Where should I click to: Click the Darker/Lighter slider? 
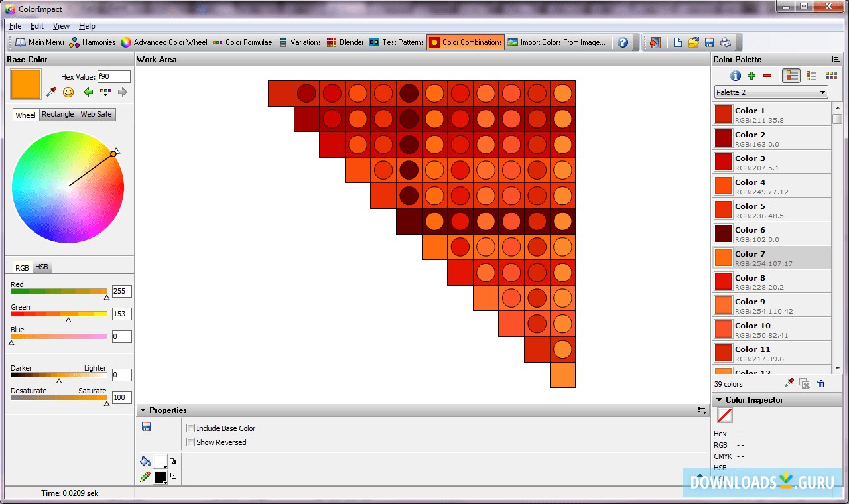pyautogui.click(x=58, y=375)
